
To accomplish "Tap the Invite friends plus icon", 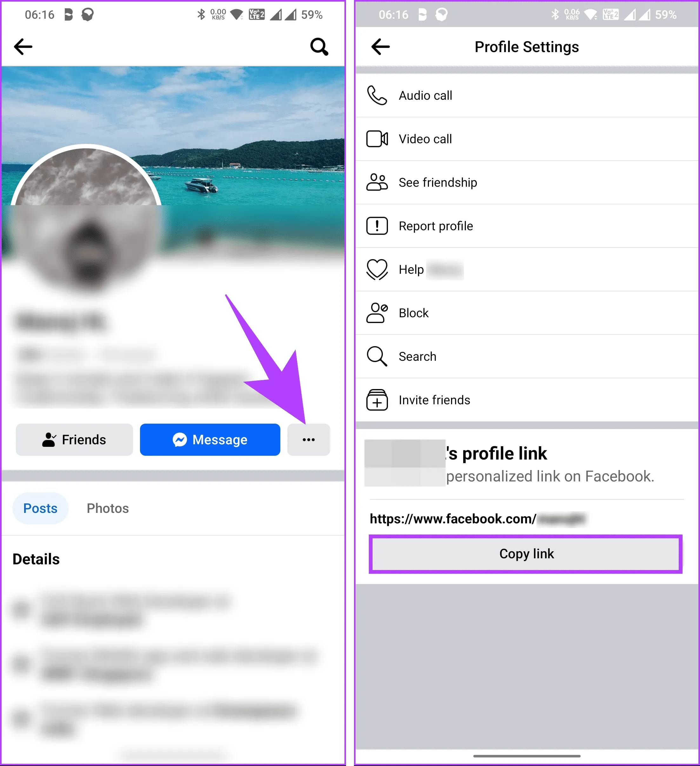I will point(377,400).
